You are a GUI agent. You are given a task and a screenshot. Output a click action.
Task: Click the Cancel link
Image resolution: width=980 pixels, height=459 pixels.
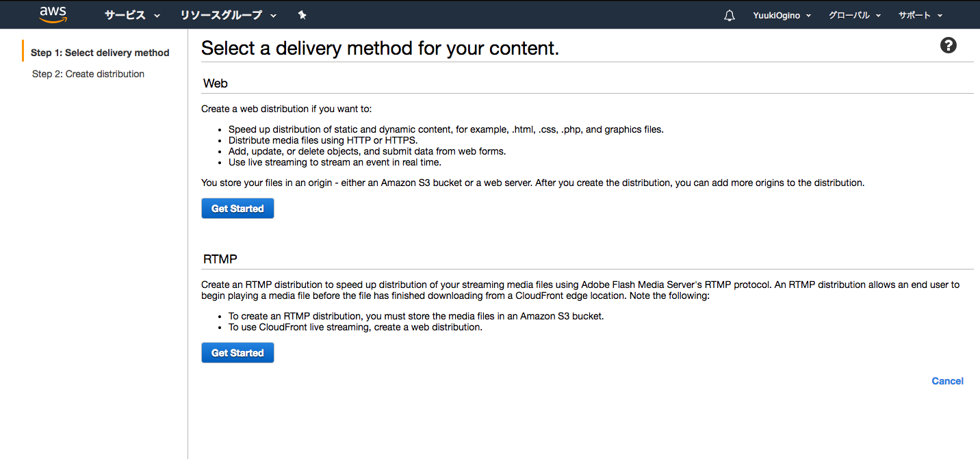coord(947,381)
